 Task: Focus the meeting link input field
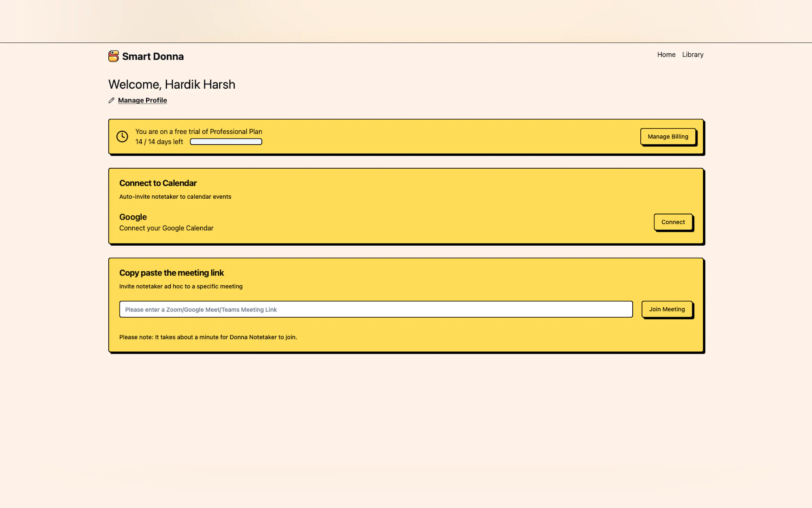click(x=376, y=309)
